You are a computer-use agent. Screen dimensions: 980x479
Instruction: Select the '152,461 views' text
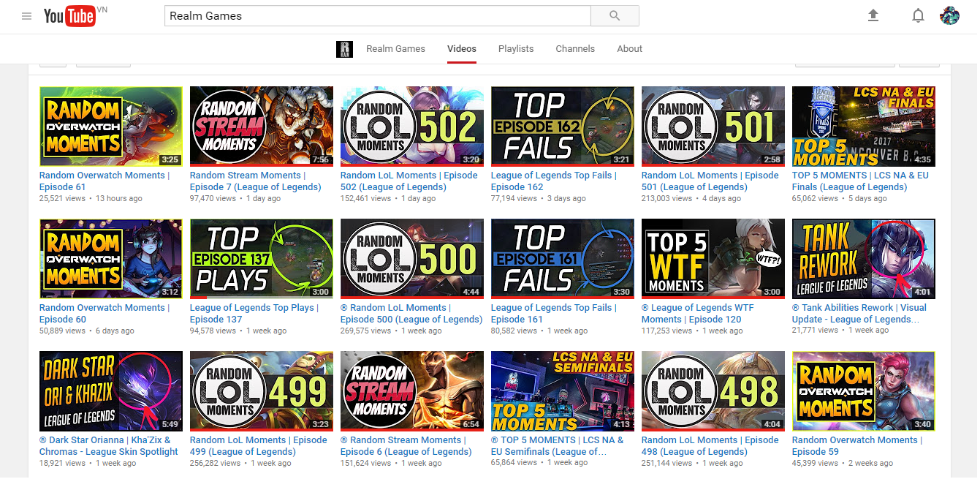[366, 198]
